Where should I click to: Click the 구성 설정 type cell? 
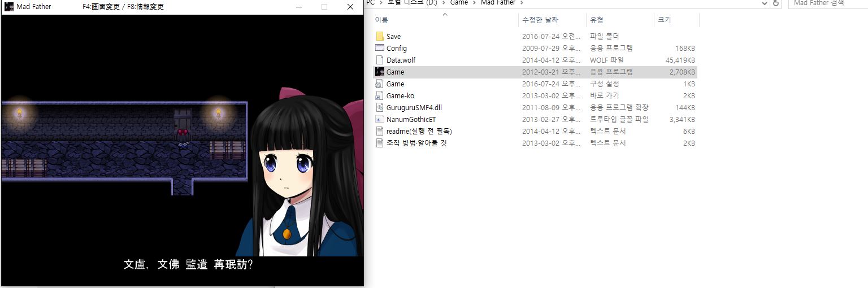(x=604, y=84)
